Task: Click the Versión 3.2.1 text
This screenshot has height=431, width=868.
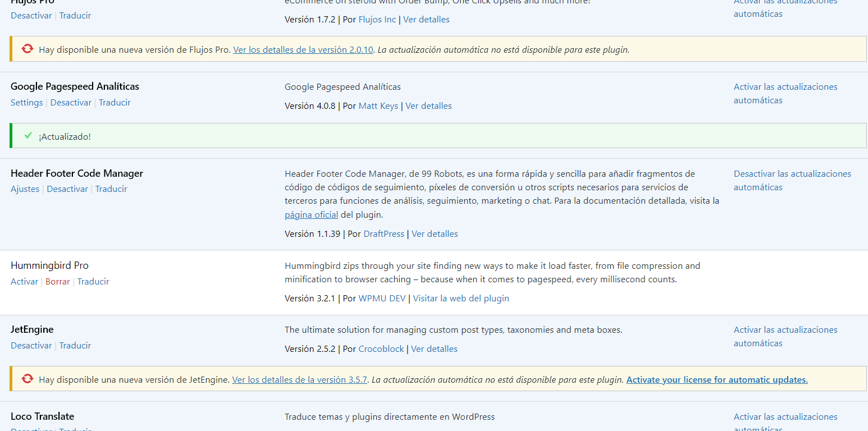Action: [310, 298]
